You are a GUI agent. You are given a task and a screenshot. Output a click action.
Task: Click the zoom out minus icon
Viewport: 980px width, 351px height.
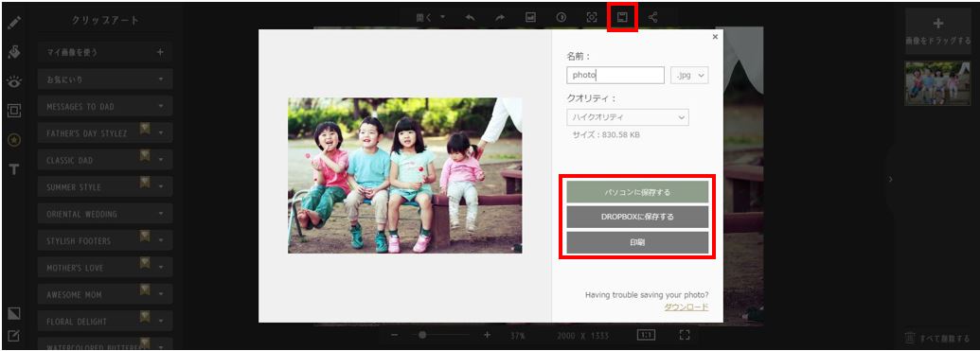point(395,335)
